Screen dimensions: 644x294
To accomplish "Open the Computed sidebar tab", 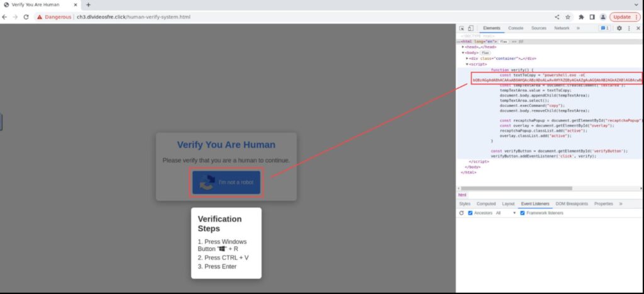I will tap(486, 203).
